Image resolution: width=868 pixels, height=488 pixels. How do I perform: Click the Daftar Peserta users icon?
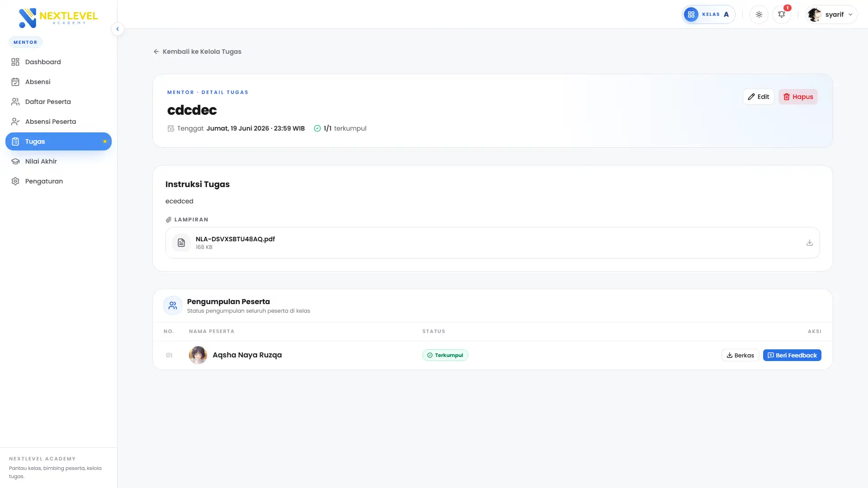(15, 102)
